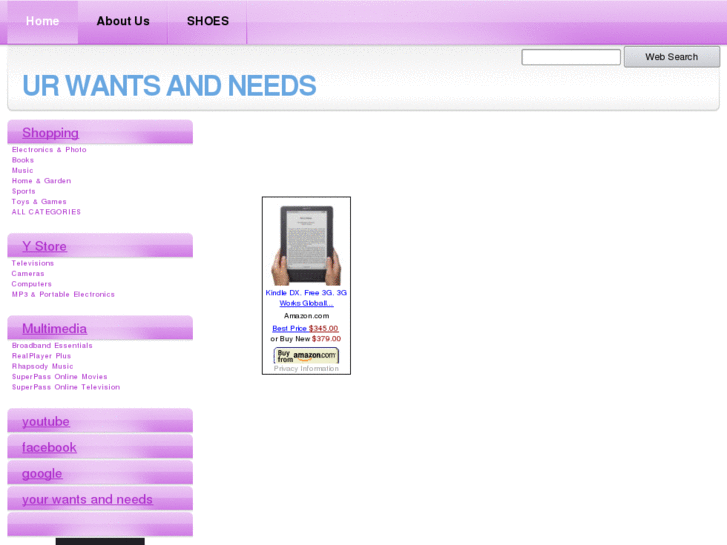
Task: Open the Music shopping category
Action: pyautogui.click(x=22, y=170)
